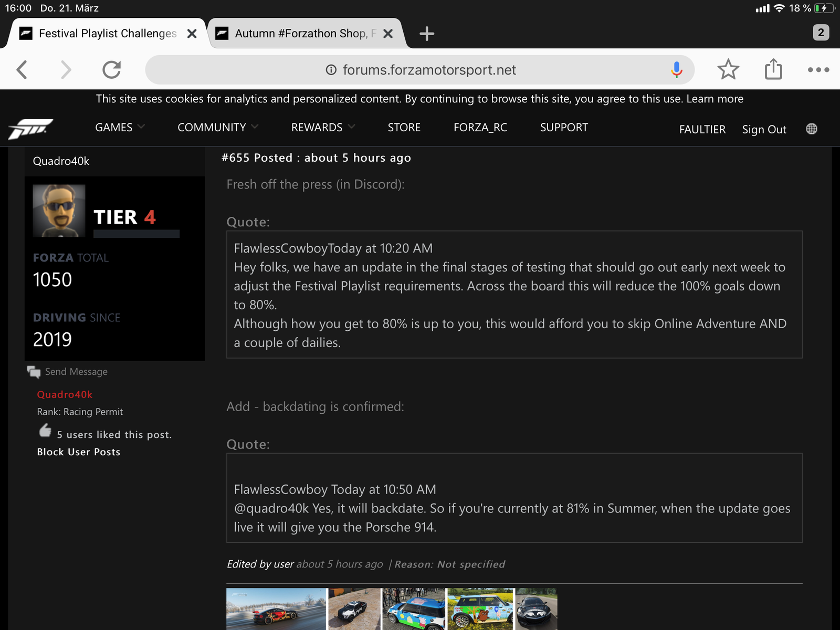Screen dimensions: 840x630
Task: Go back with the browser back arrow
Action: tap(22, 69)
